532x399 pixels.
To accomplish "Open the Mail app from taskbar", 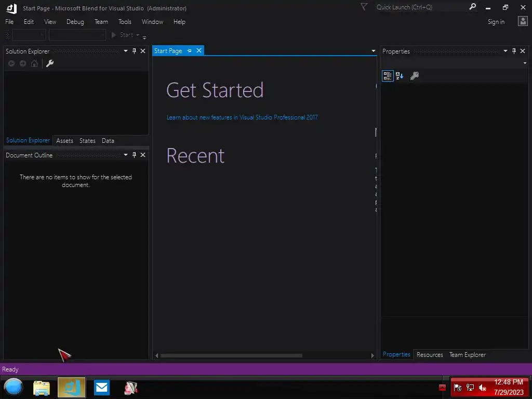I will pos(101,388).
